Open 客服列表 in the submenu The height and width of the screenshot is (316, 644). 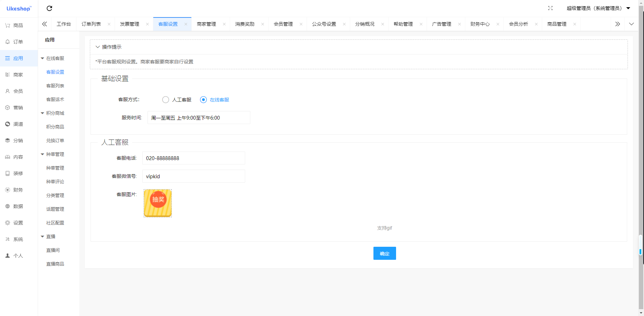55,86
